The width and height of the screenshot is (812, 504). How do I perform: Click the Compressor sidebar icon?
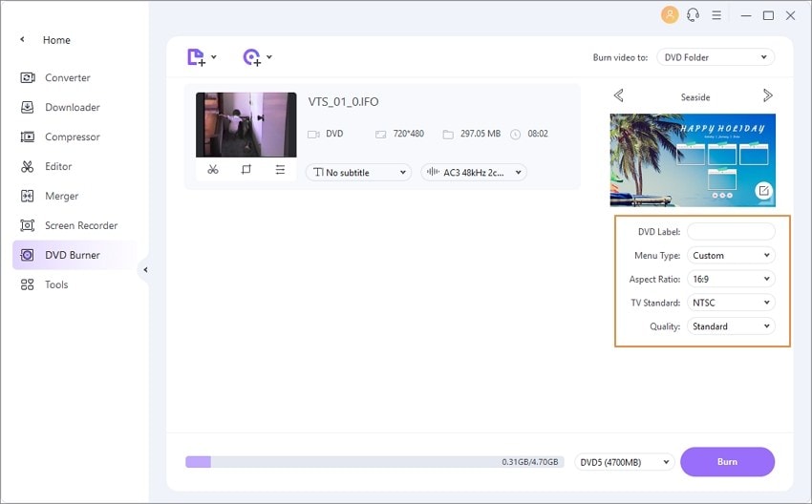pyautogui.click(x=27, y=136)
